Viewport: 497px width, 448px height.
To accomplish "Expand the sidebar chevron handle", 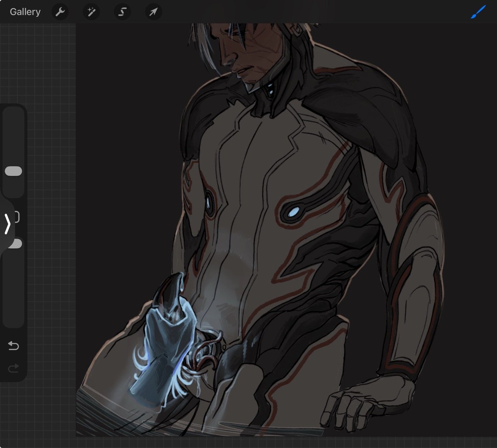I will pyautogui.click(x=7, y=224).
